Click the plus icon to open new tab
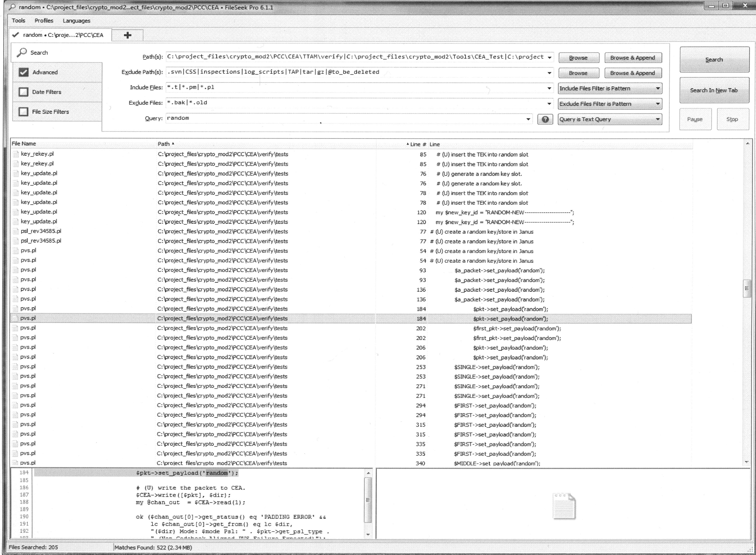This screenshot has width=756, height=555. pyautogui.click(x=128, y=35)
